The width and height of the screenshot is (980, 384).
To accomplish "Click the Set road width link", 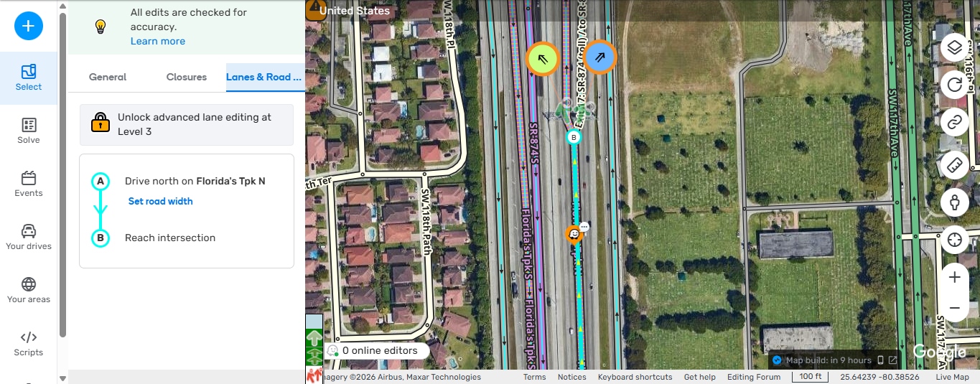I will point(160,202).
